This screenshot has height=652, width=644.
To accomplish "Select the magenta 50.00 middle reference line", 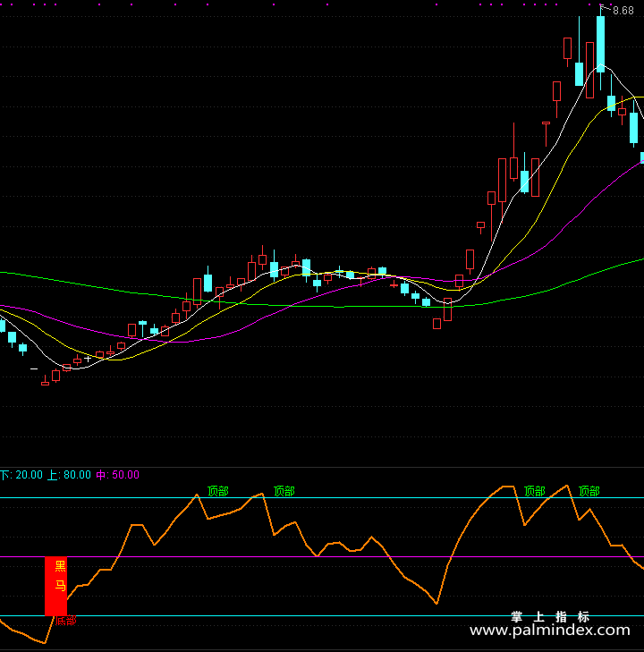I will click(x=322, y=557).
